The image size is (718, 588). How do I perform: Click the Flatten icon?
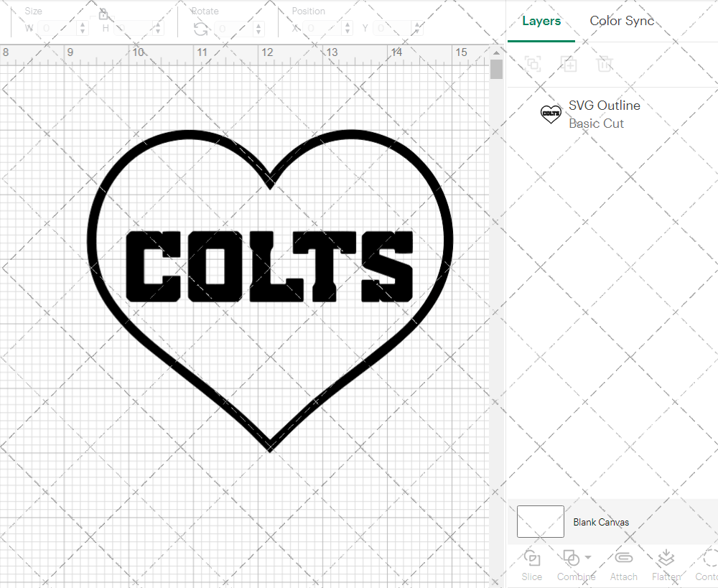[666, 565]
